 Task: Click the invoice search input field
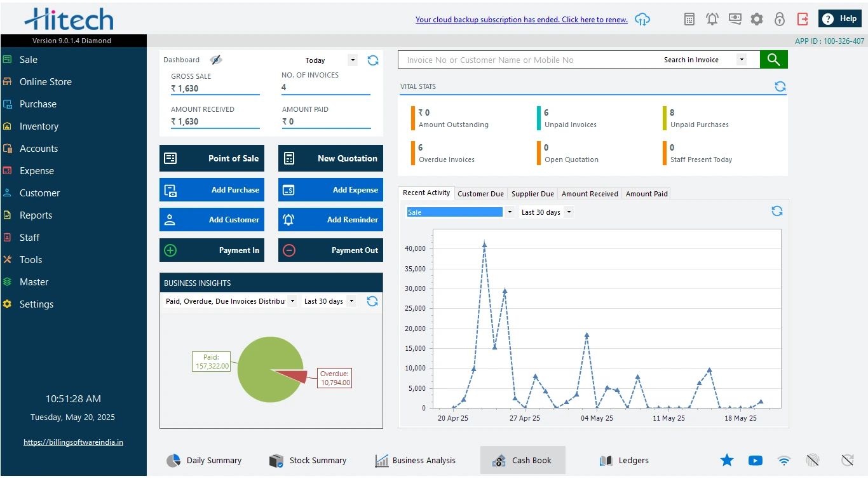[527, 60]
